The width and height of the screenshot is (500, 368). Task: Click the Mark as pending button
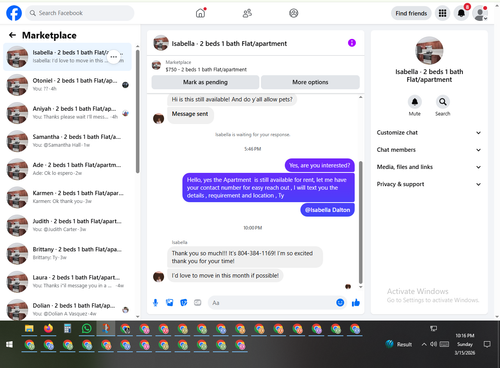[205, 82]
